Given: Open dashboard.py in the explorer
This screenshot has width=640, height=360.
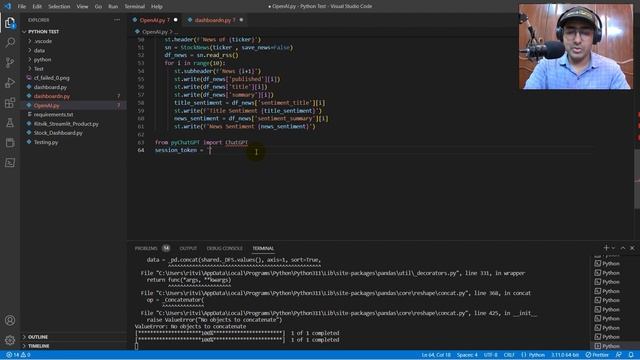Looking at the screenshot, I should 50,87.
